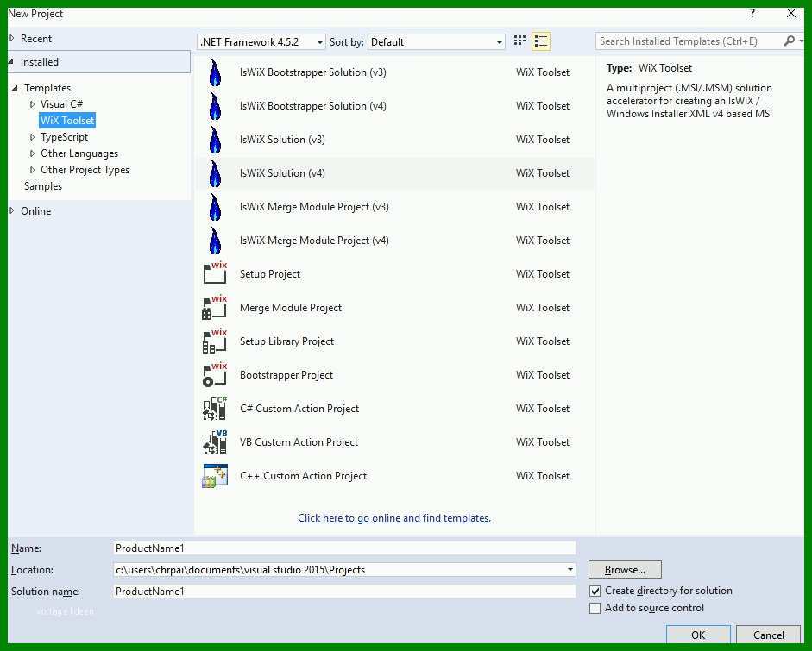Click the WiX Setup Project icon

click(215, 273)
